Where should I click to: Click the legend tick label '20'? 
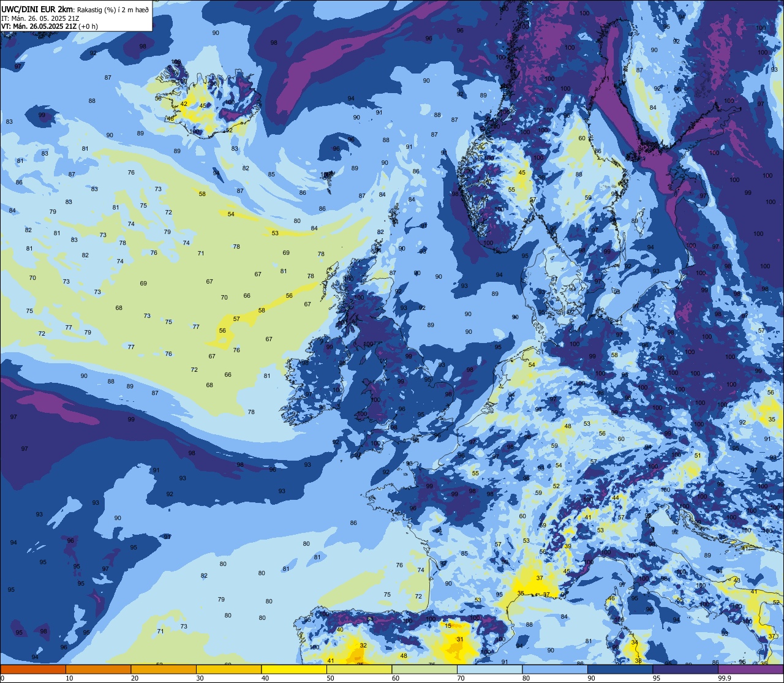point(135,678)
